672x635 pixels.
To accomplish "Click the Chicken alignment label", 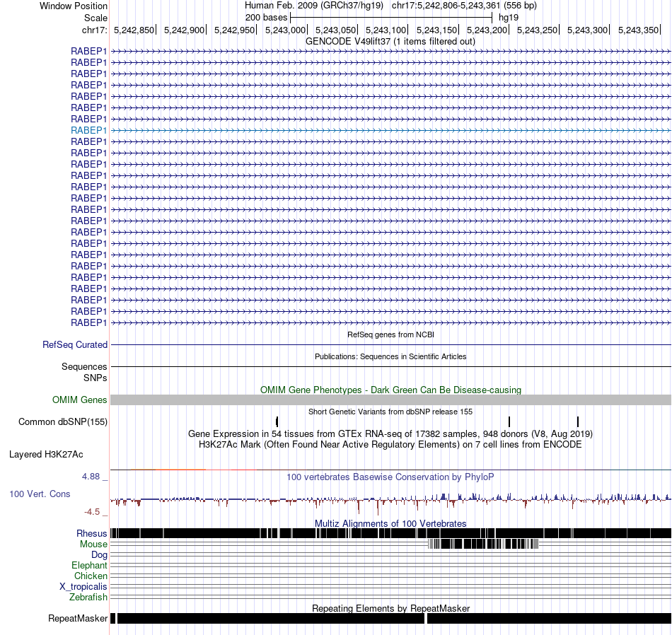I will (x=91, y=576).
